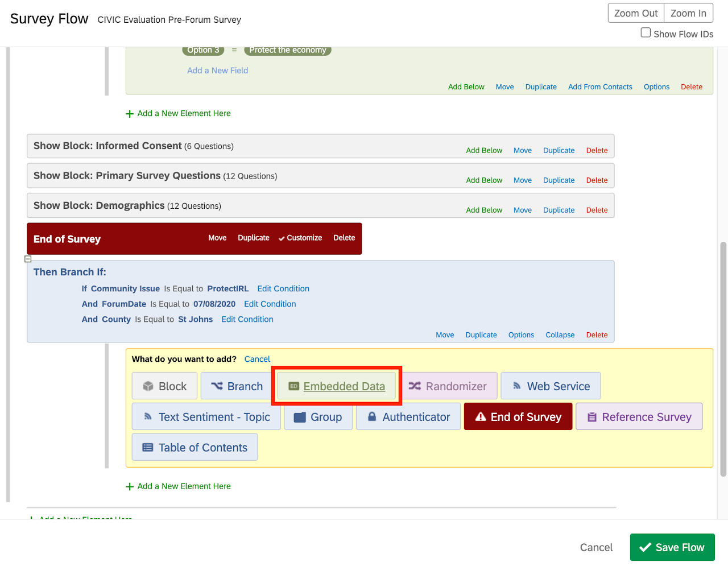Collapse the branch using the minus box

click(28, 259)
